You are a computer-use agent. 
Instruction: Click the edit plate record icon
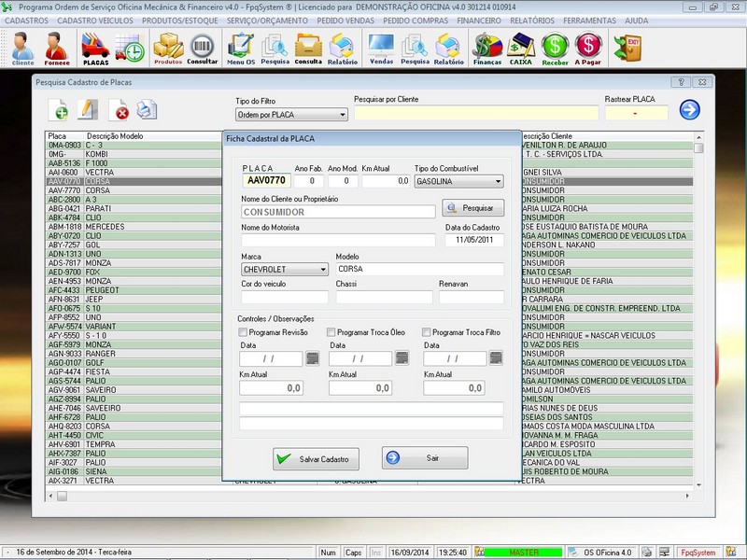[x=87, y=110]
